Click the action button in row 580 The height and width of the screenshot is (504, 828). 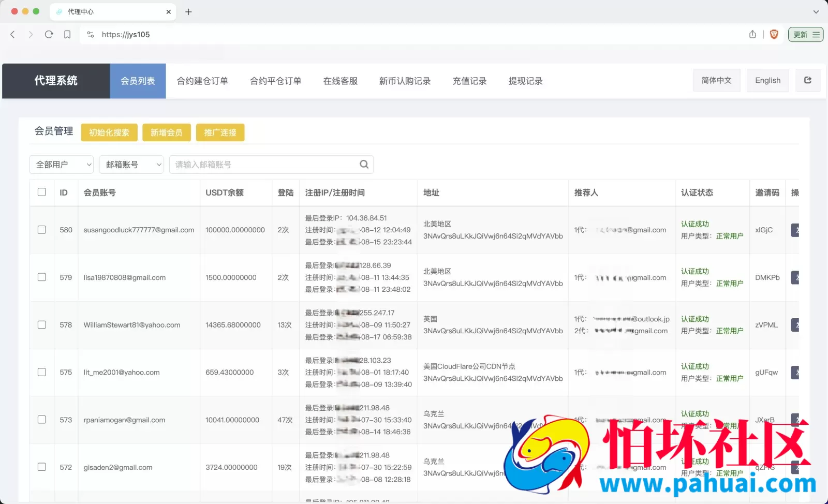tap(795, 230)
